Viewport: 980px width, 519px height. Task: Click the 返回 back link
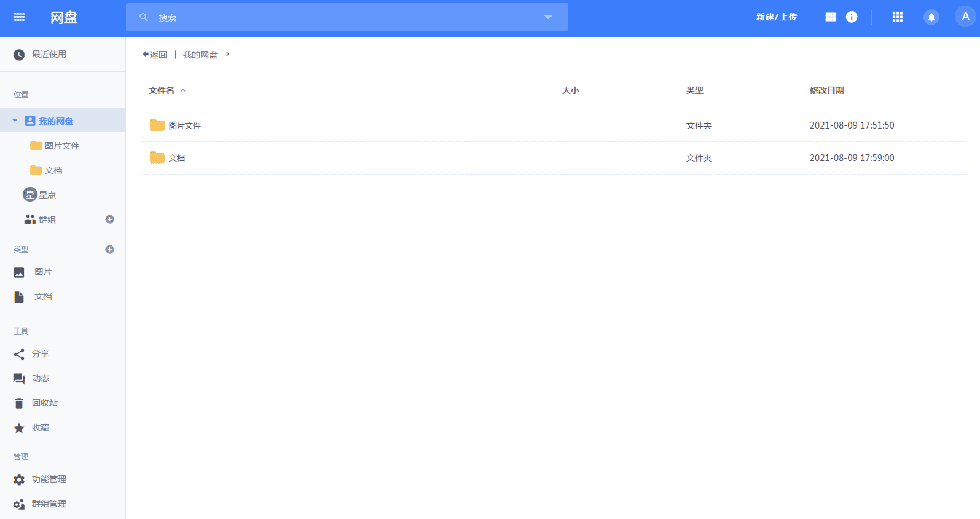(x=155, y=55)
